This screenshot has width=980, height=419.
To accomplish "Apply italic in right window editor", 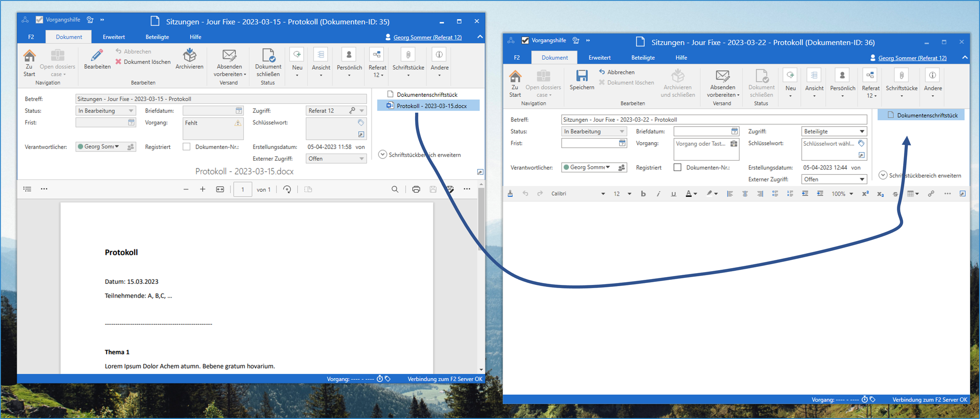I will tap(658, 194).
